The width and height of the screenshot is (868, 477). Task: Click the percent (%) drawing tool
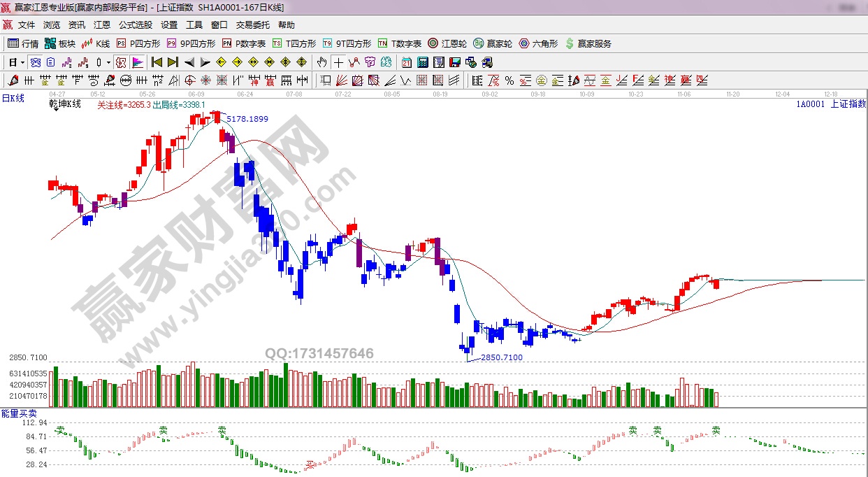(x=509, y=80)
